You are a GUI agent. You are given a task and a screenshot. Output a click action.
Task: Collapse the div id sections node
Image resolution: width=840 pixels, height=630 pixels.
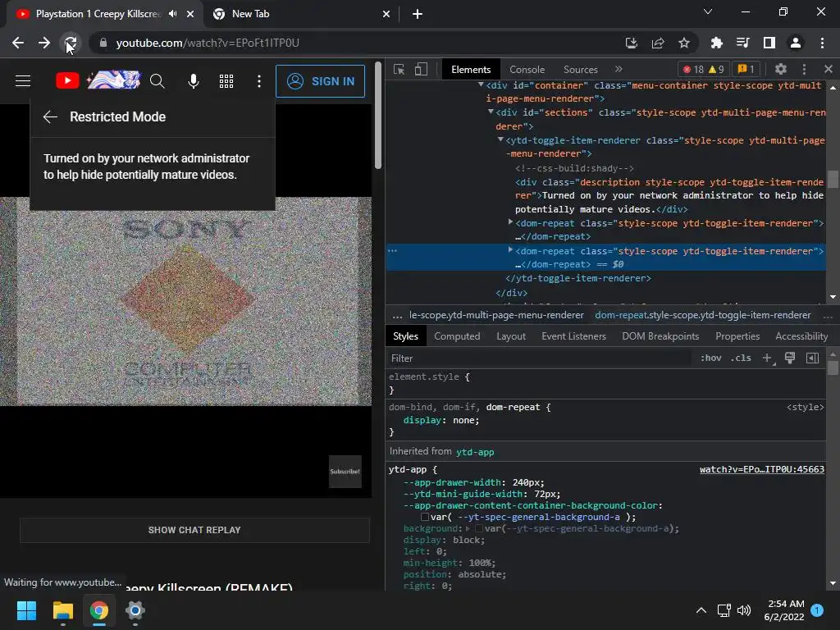point(491,112)
